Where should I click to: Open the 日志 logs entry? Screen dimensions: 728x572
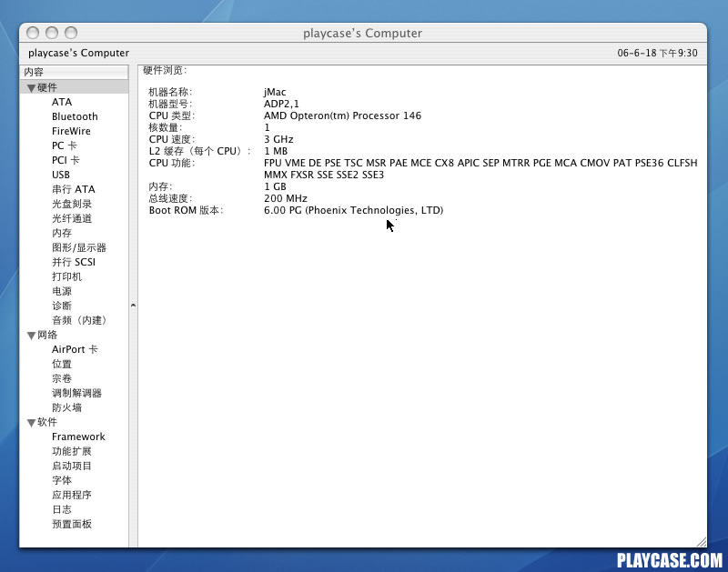pyautogui.click(x=62, y=509)
